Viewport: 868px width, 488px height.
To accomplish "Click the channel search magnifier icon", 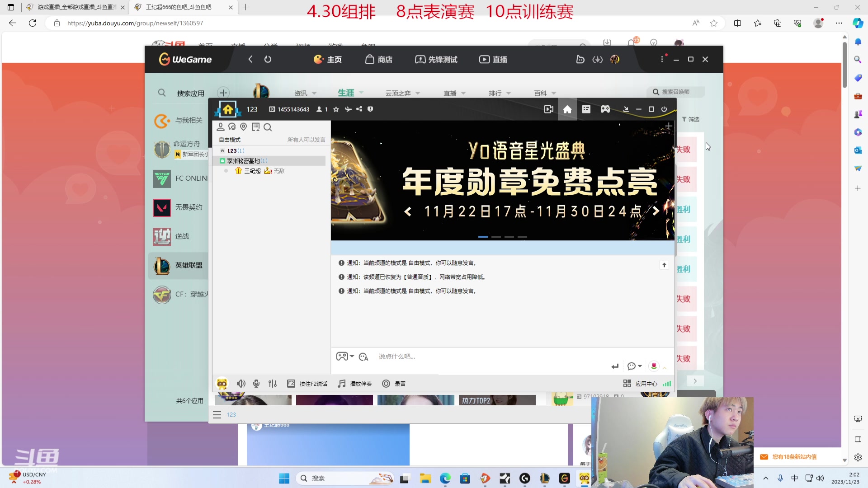I will pos(268,127).
